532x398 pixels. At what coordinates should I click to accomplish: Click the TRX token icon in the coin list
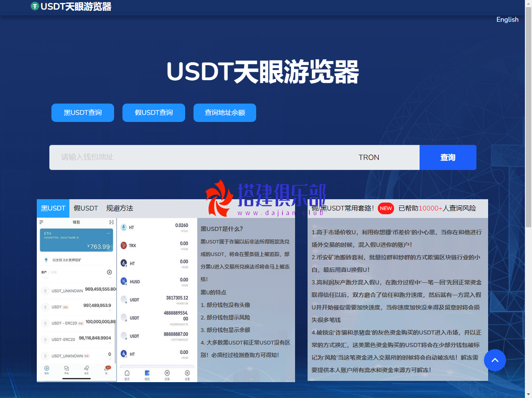click(x=124, y=246)
